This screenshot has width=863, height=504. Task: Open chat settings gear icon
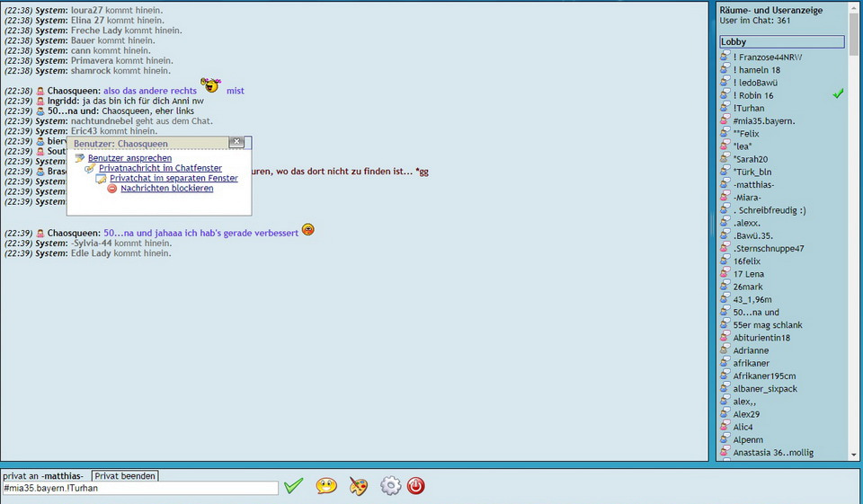(389, 486)
